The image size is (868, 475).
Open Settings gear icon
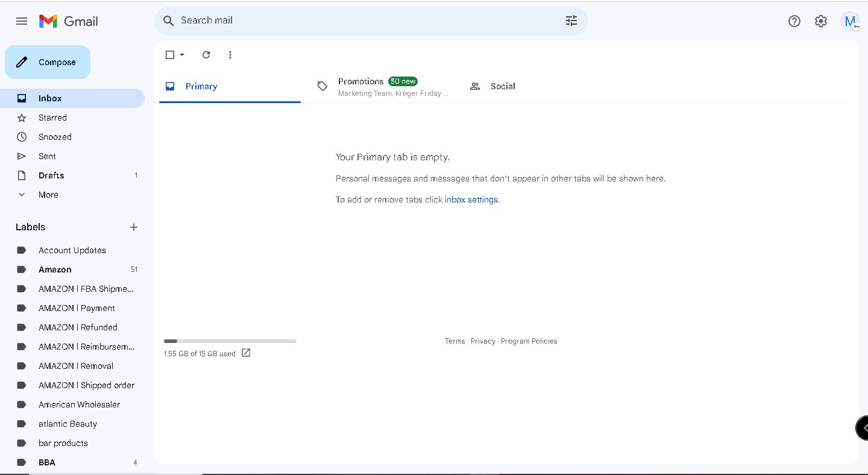[x=821, y=21]
